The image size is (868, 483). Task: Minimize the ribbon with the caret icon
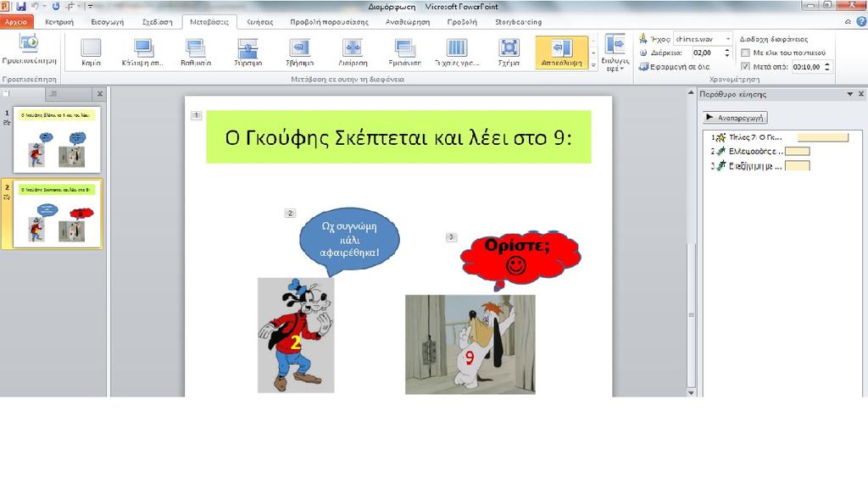coord(848,21)
